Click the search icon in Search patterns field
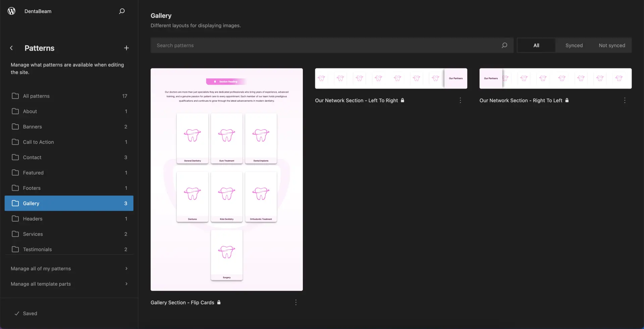Image resolution: width=644 pixels, height=329 pixels. pos(504,45)
